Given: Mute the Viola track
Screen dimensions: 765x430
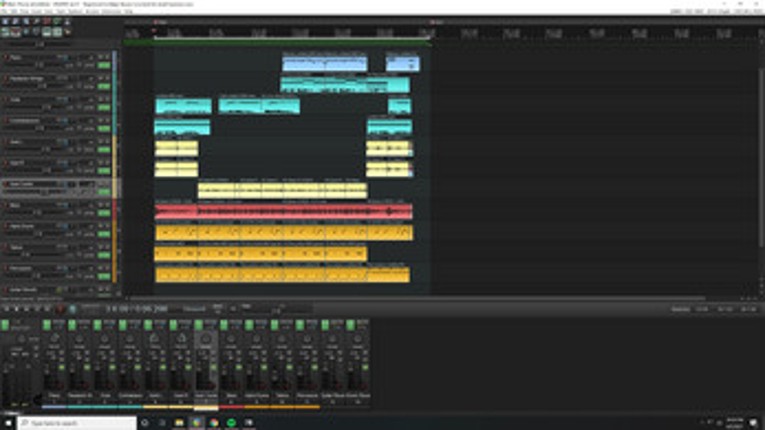Looking at the screenshot, I should (x=101, y=99).
